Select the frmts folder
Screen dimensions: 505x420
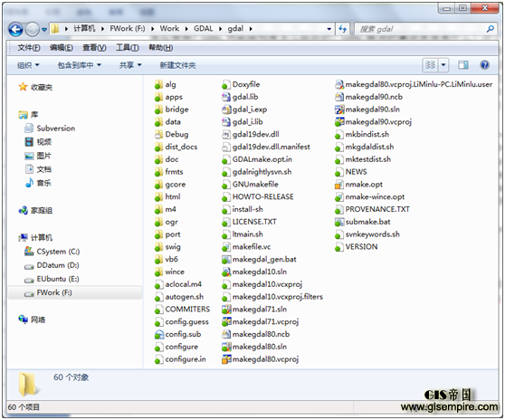click(x=169, y=172)
